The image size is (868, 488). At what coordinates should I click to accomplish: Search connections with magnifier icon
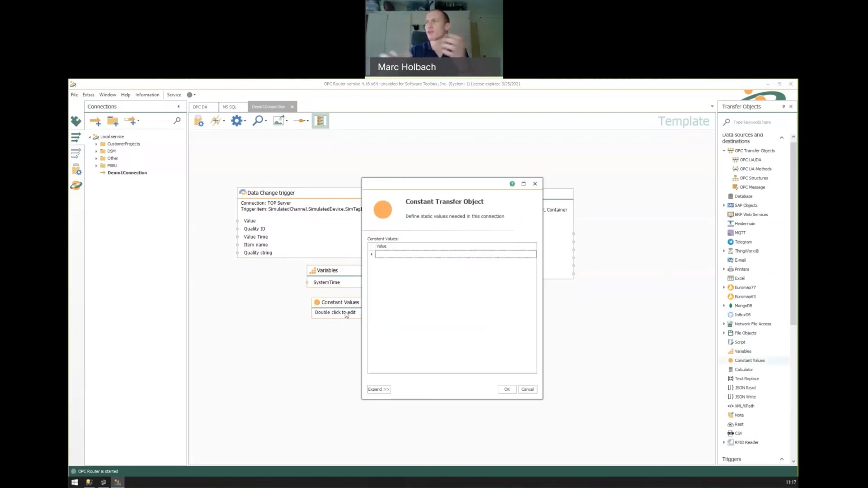point(177,121)
